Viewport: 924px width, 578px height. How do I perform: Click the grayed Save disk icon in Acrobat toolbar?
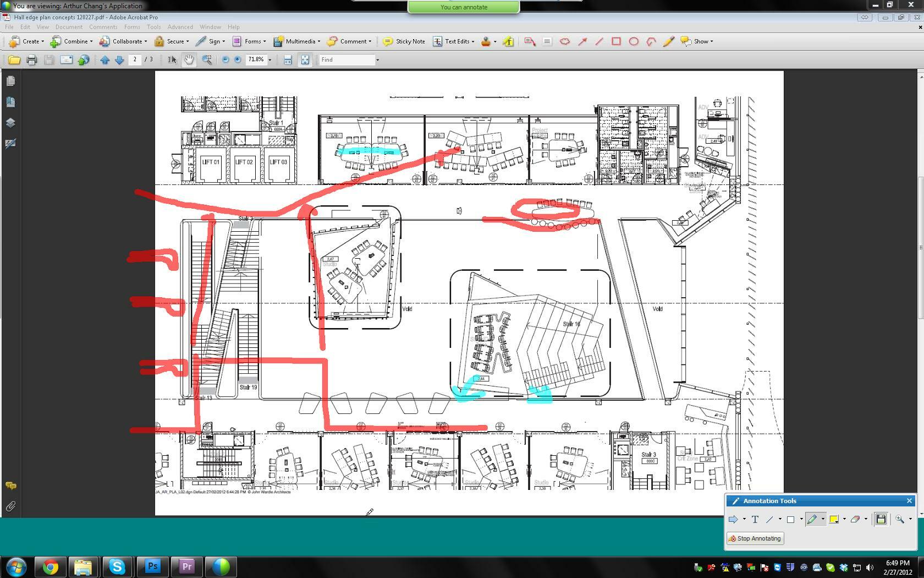(49, 59)
